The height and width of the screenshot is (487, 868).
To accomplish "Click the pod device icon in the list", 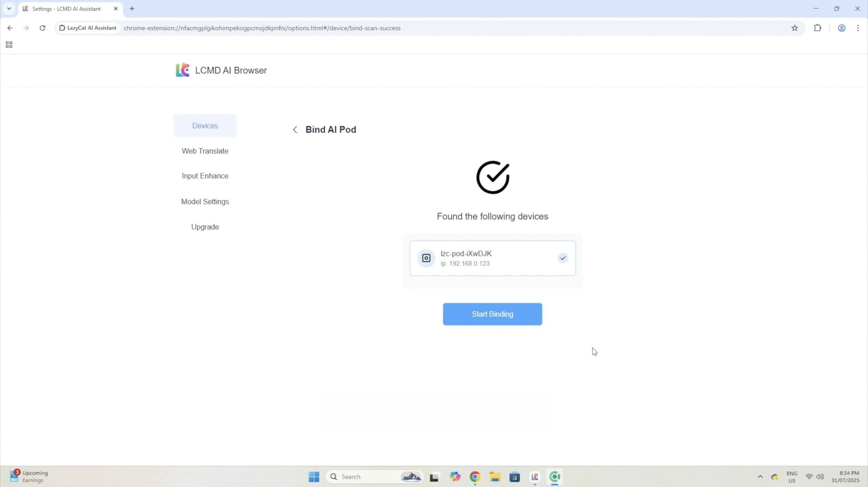I will pos(426,258).
